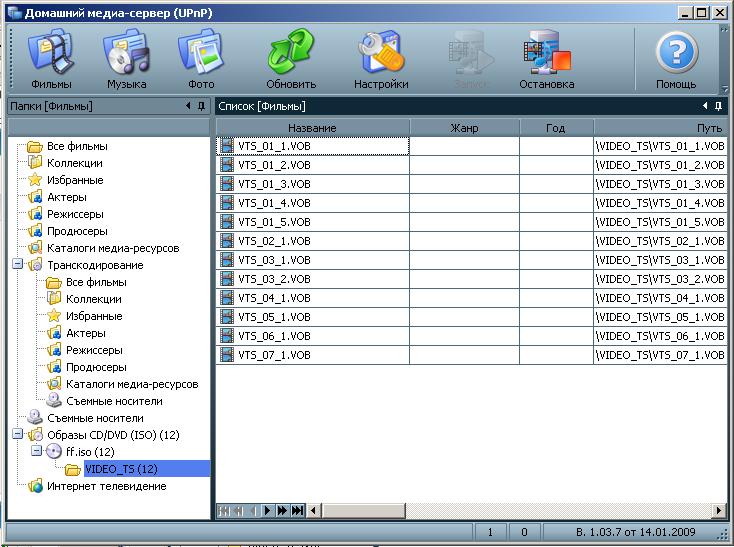Sort by the Год column header
This screenshot has width=734, height=547.
pos(556,128)
